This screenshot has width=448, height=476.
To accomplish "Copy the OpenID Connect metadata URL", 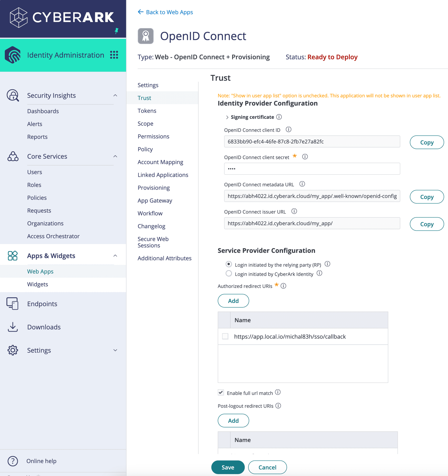I will (x=427, y=197).
